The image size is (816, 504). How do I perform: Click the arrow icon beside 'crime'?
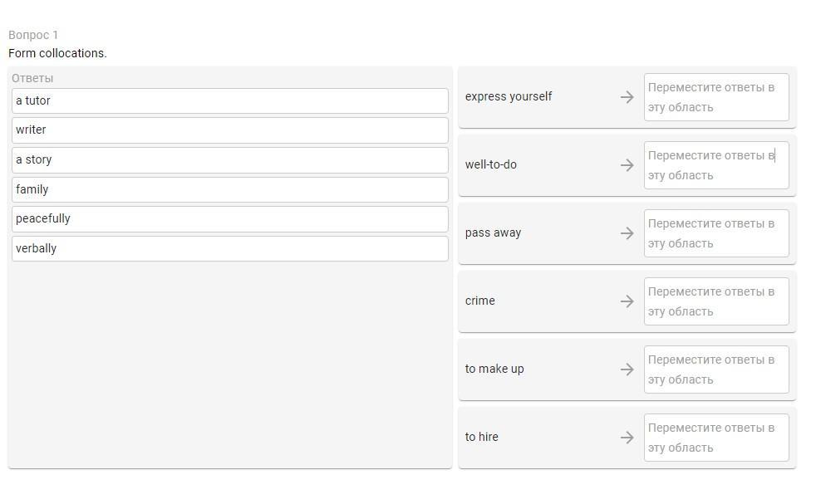pyautogui.click(x=627, y=301)
